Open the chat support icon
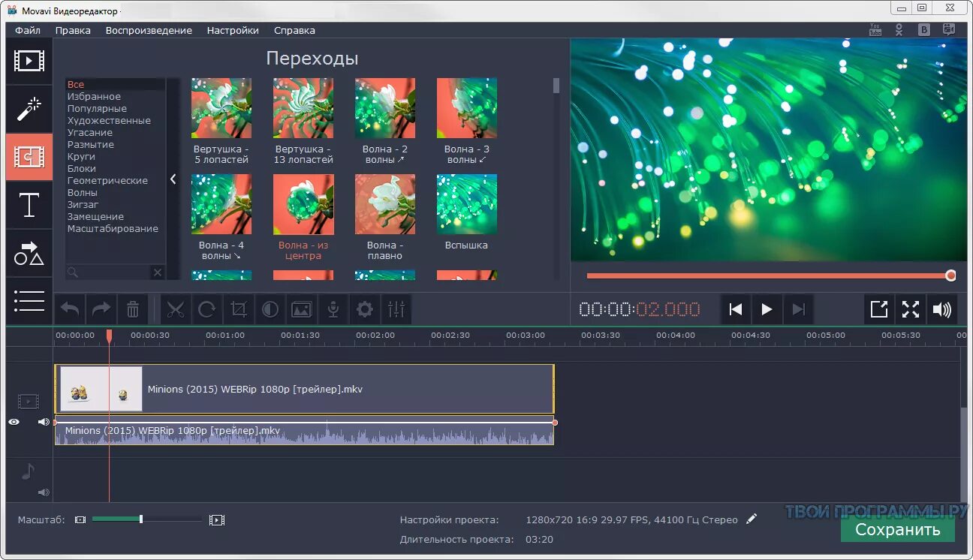 coord(949,30)
